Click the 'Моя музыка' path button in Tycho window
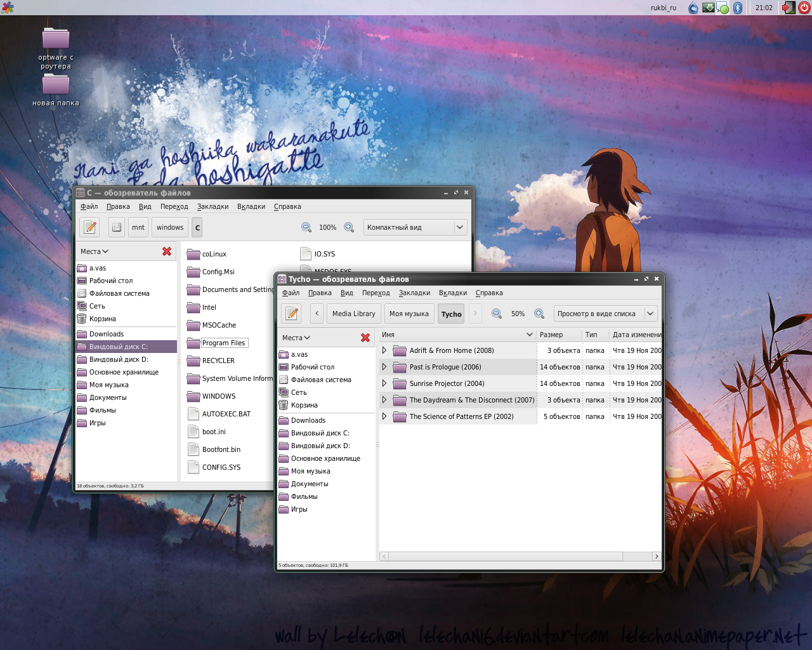Image resolution: width=812 pixels, height=650 pixels. point(409,314)
